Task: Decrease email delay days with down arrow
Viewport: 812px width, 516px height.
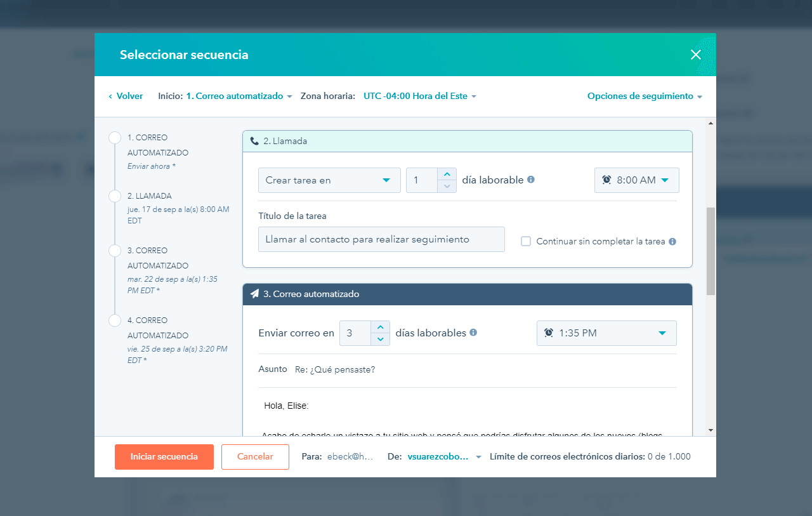Action: (x=380, y=339)
